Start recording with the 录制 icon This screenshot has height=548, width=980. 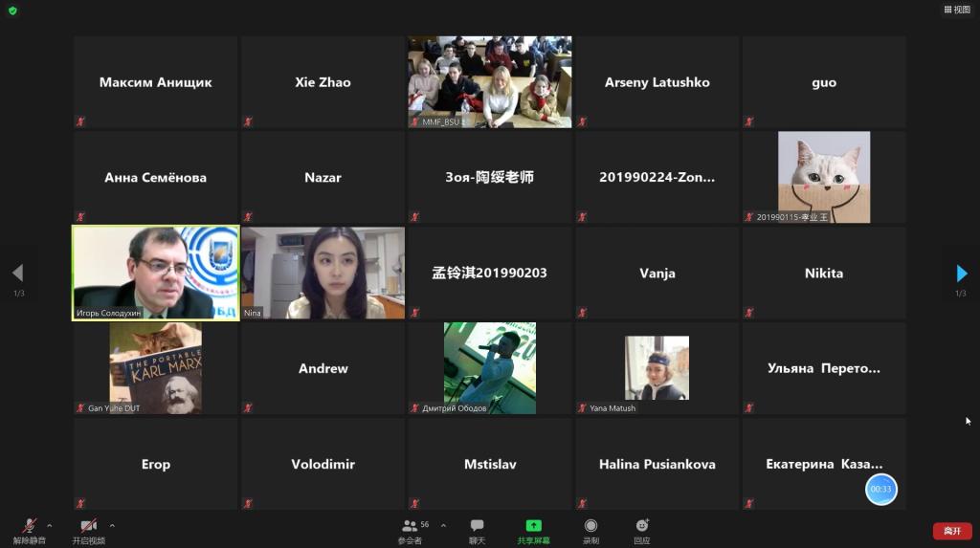[590, 526]
